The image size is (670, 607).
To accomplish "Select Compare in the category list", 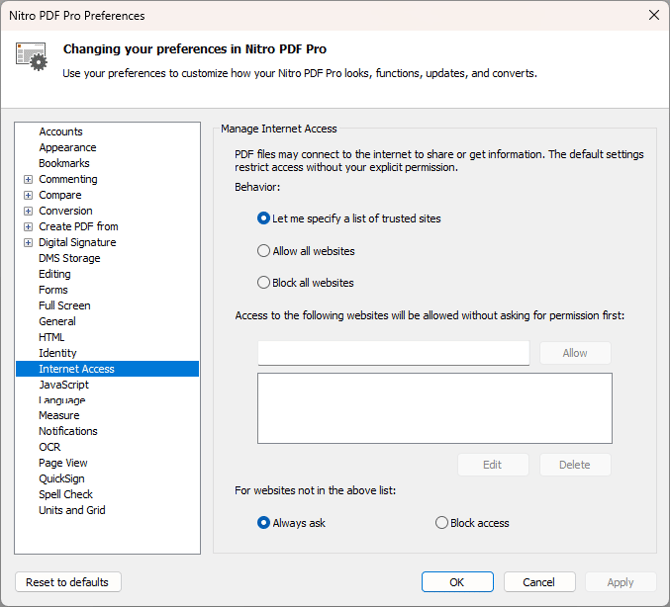I will click(60, 195).
